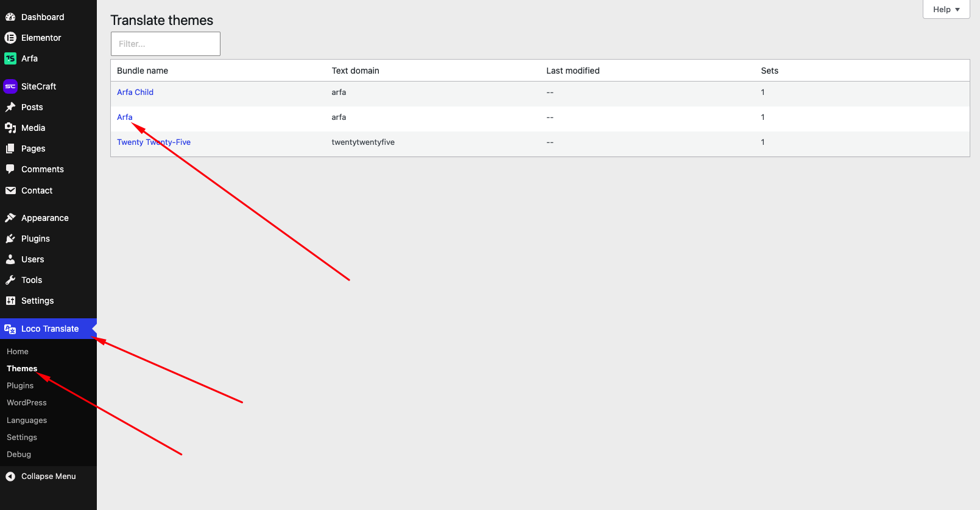Sort by Bundle name column header

[x=143, y=71]
